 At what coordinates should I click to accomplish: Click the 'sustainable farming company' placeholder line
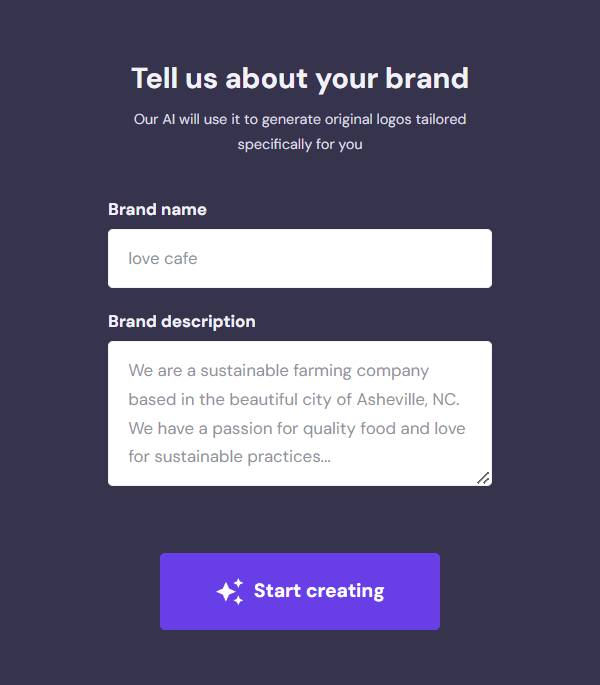pyautogui.click(x=278, y=371)
